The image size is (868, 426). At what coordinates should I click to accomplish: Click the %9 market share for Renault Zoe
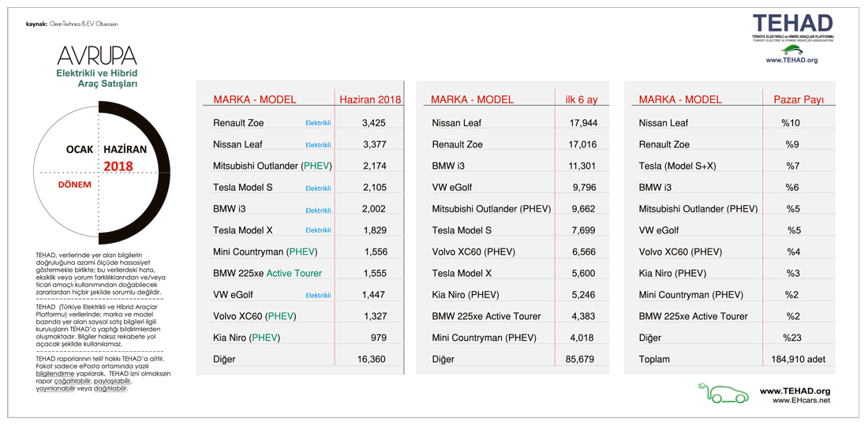click(x=794, y=144)
